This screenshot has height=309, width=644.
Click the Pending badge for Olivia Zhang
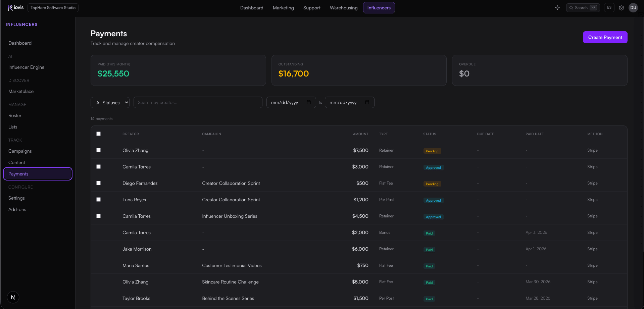(432, 151)
